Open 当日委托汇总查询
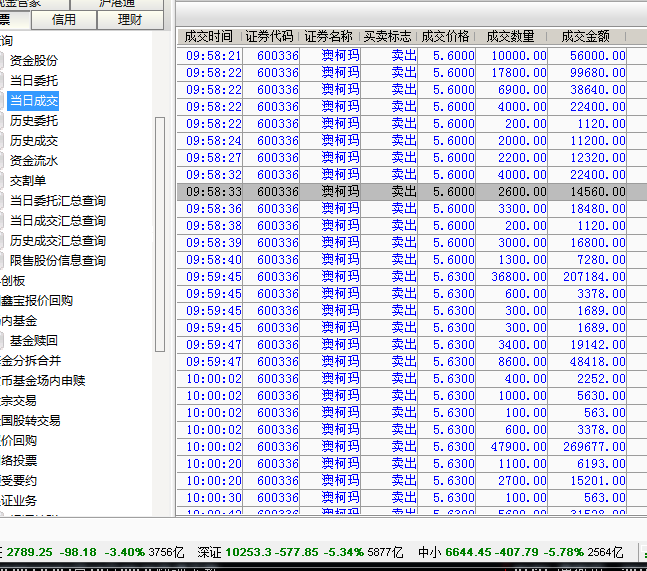 (x=58, y=201)
